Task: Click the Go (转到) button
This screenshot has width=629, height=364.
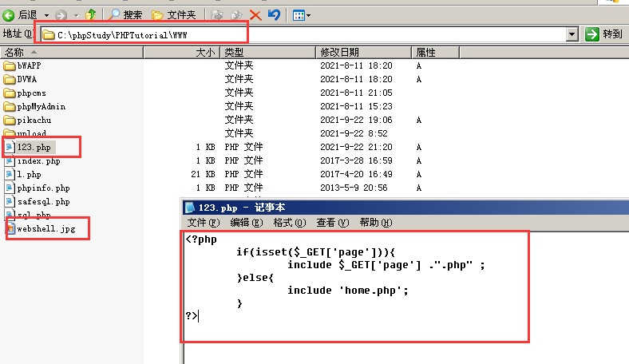Action: [603, 34]
